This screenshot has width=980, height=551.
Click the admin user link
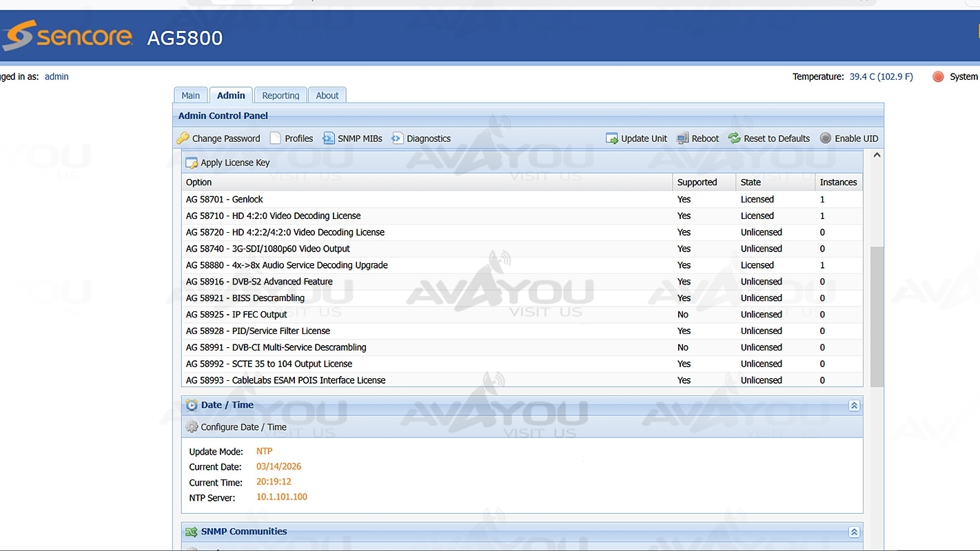tap(57, 76)
